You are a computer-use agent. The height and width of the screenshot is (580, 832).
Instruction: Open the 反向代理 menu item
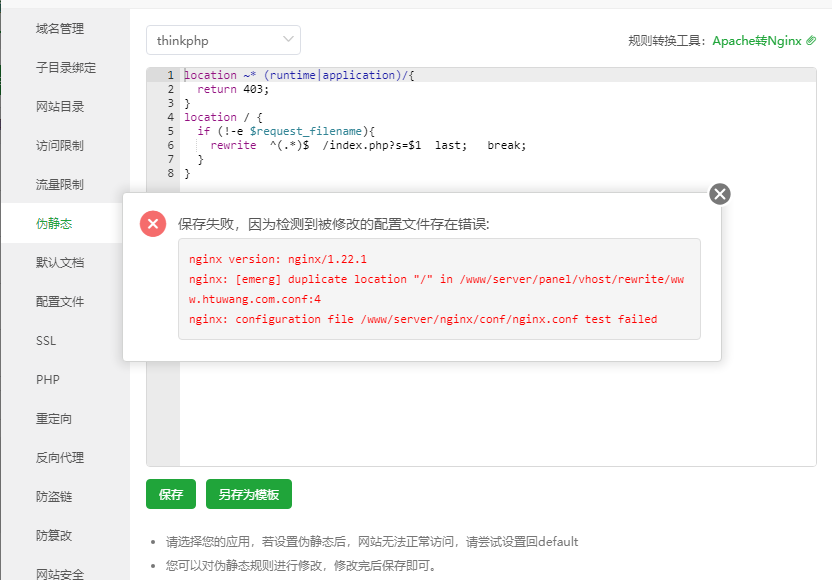pos(60,457)
